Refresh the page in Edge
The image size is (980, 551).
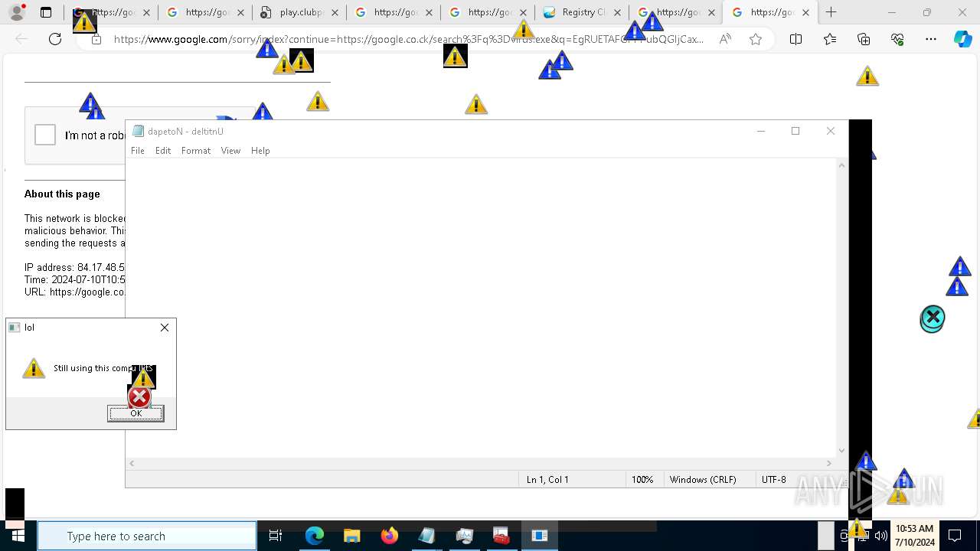point(55,39)
